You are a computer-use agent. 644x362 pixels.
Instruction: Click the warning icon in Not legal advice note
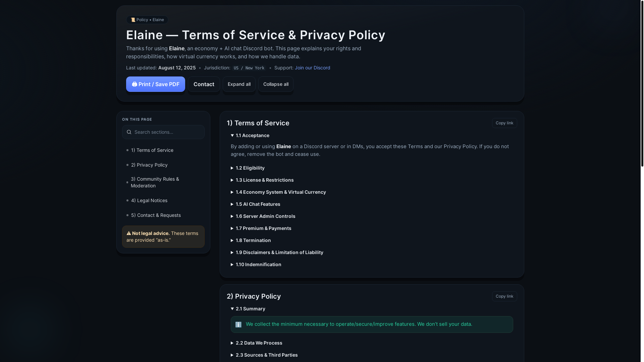click(x=129, y=233)
